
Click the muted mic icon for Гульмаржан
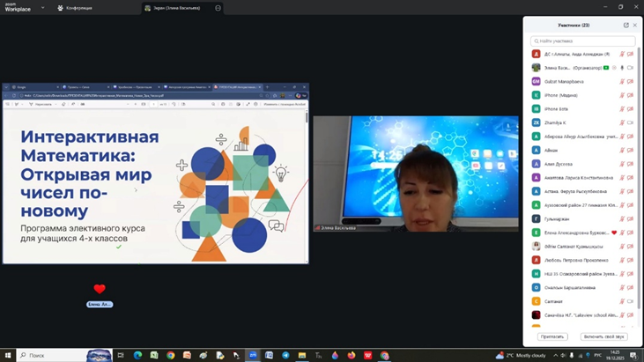coord(622,218)
